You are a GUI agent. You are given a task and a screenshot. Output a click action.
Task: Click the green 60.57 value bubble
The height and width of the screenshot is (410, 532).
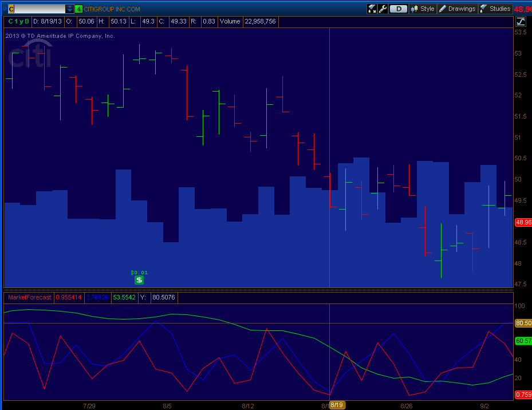(x=523, y=341)
